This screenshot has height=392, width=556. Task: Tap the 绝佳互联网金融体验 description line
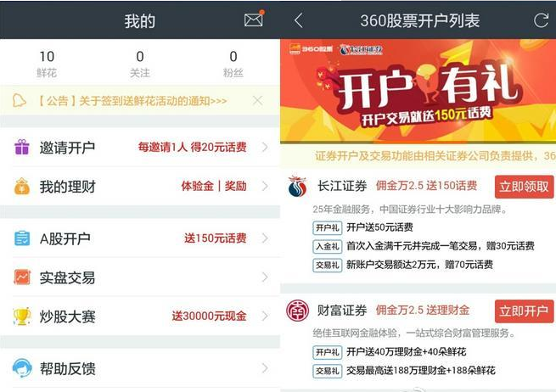pyautogui.click(x=414, y=333)
